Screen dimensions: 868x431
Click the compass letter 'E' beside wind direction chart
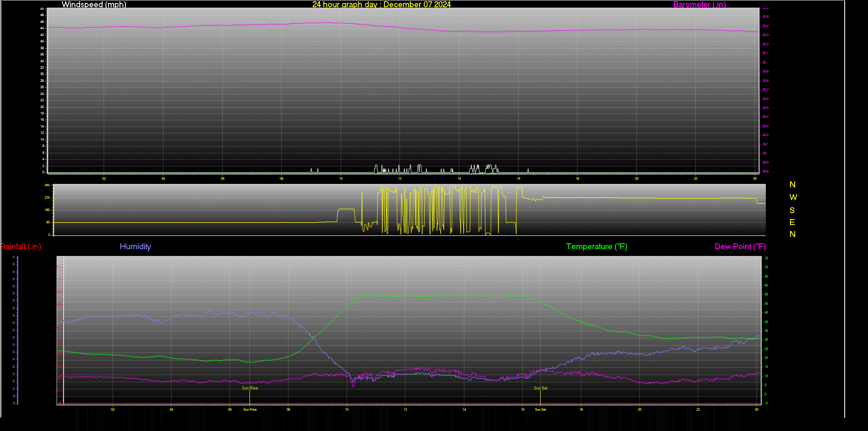pos(792,222)
